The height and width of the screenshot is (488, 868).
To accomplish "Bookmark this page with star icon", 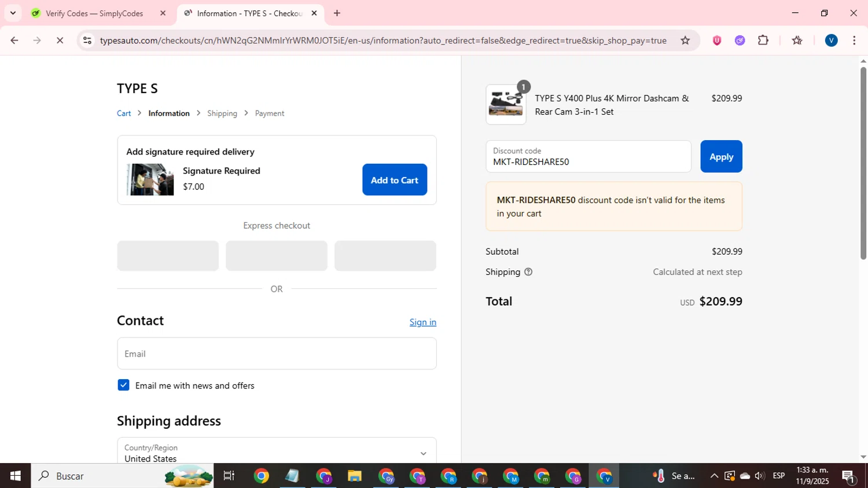I will coord(685,41).
